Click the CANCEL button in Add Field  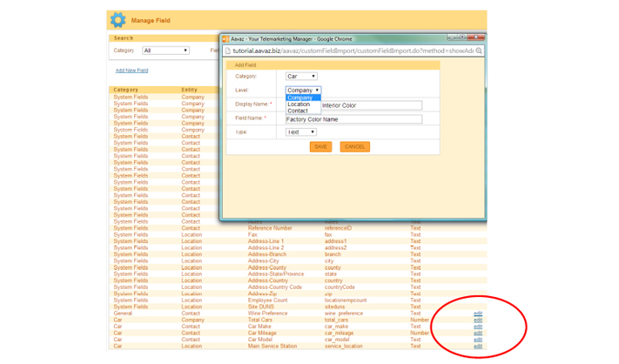pos(355,146)
